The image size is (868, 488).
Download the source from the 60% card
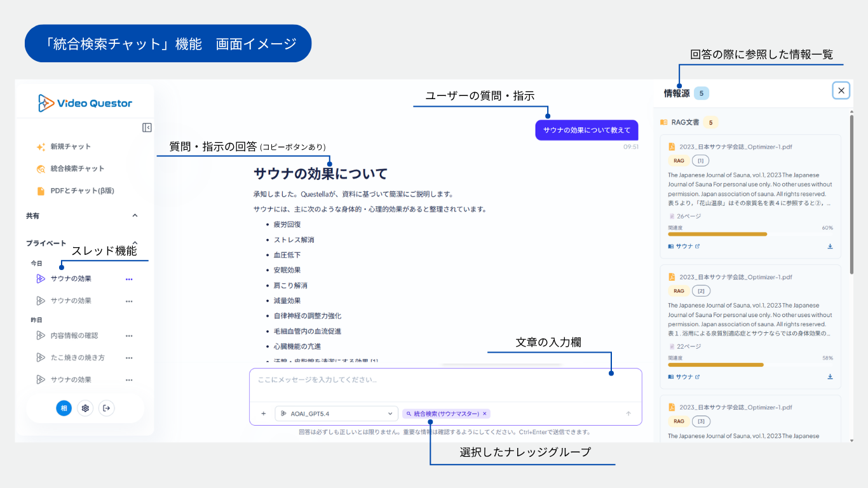tap(830, 247)
